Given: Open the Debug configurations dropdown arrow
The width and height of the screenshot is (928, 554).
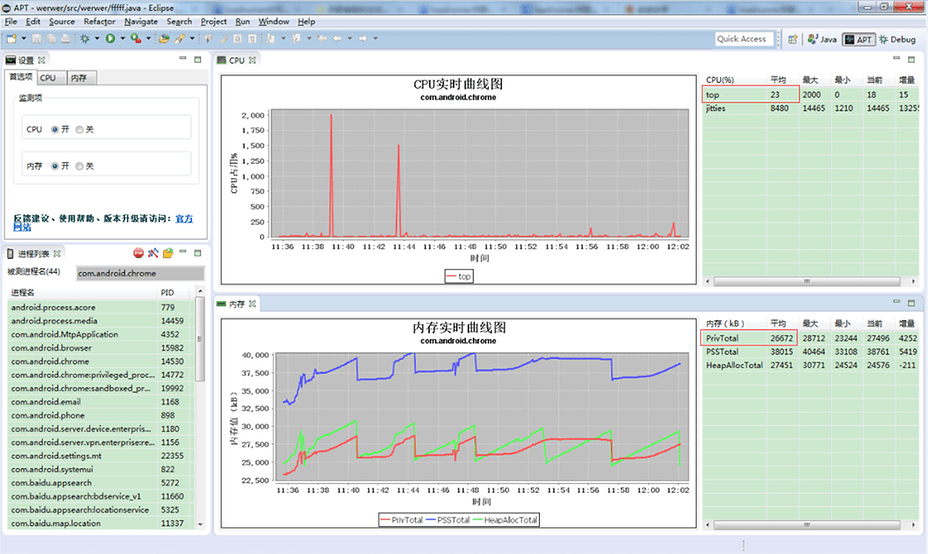Looking at the screenshot, I should point(97,38).
